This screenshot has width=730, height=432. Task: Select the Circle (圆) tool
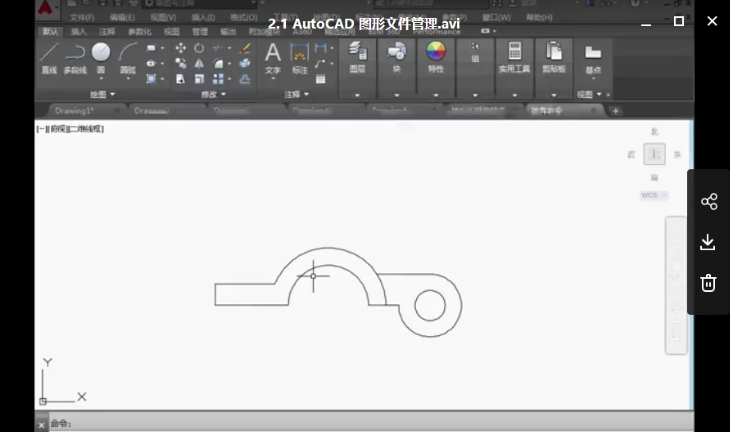coord(101,58)
